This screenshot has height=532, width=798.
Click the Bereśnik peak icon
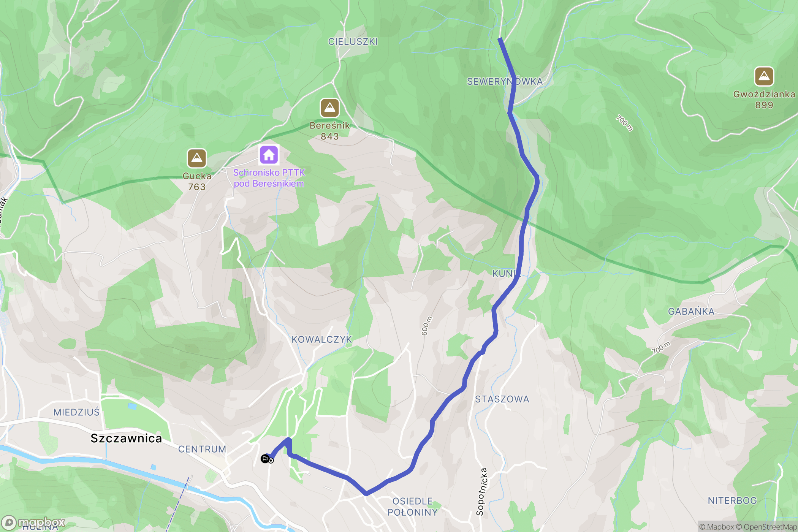click(329, 108)
